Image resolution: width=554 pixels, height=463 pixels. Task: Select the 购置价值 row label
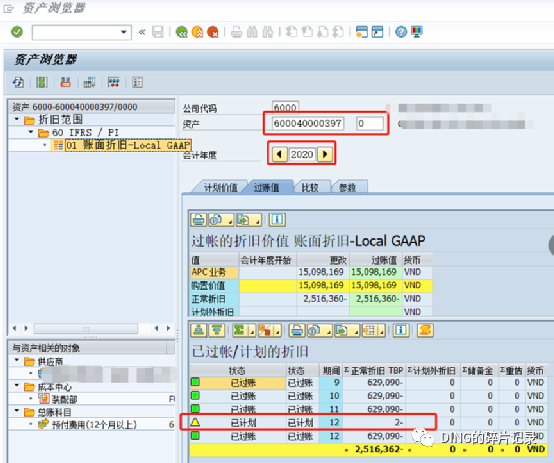pyautogui.click(x=214, y=286)
